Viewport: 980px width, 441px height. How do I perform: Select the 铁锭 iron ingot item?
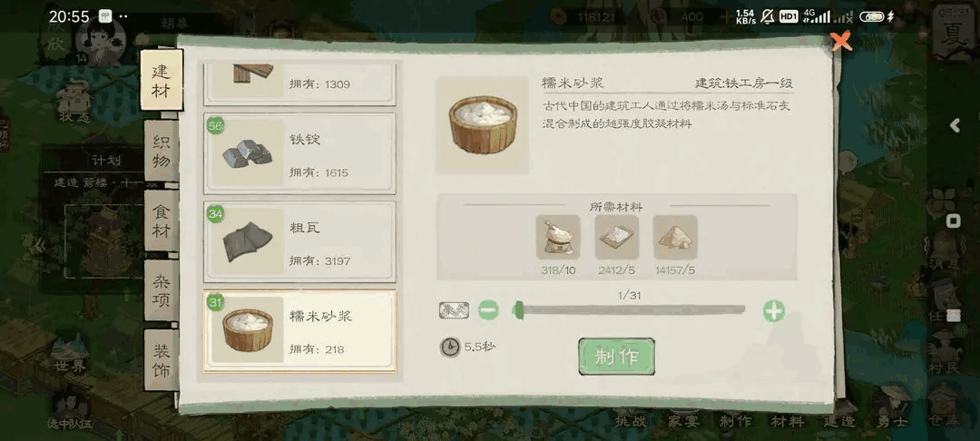click(x=299, y=153)
